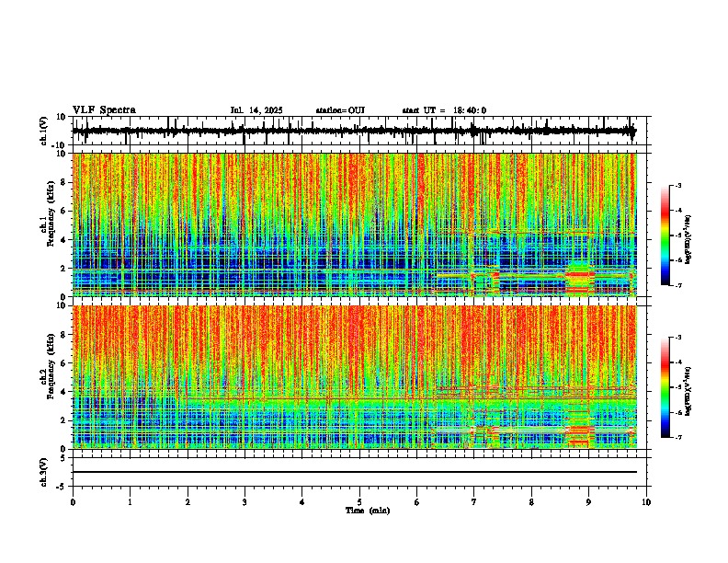Click the "2" tick label on time axis

tap(188, 502)
